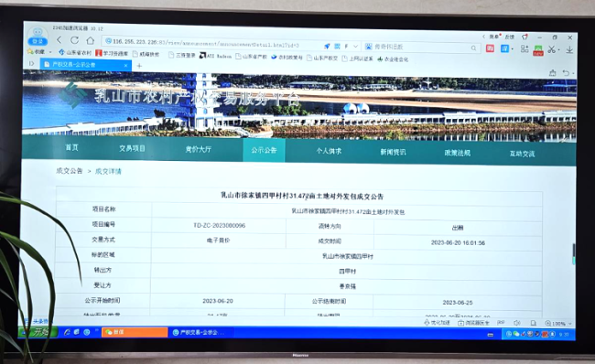Open the blue translate toolbar icon
Viewport: 595px width, 364px height.
pos(504,48)
